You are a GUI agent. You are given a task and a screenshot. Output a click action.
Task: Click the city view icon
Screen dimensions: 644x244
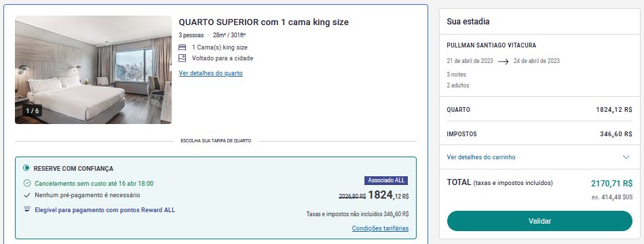[x=183, y=58]
